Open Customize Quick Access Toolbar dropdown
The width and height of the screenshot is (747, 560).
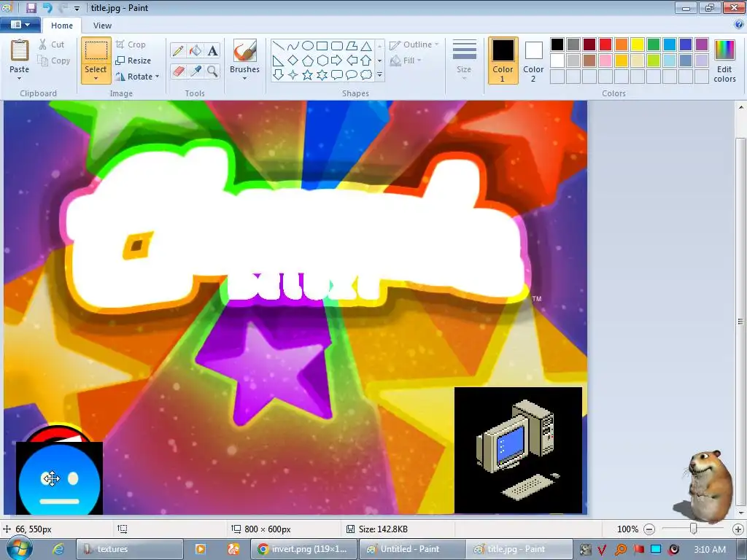77,8
